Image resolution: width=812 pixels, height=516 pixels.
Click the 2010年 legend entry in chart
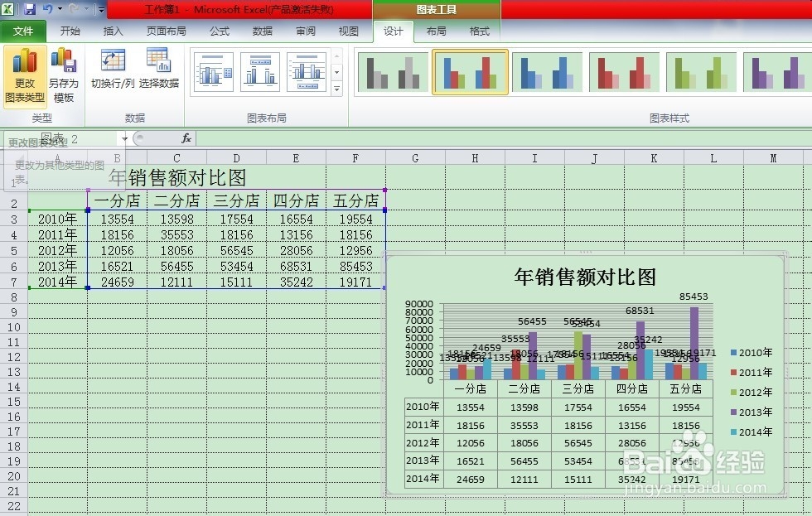coord(752,353)
